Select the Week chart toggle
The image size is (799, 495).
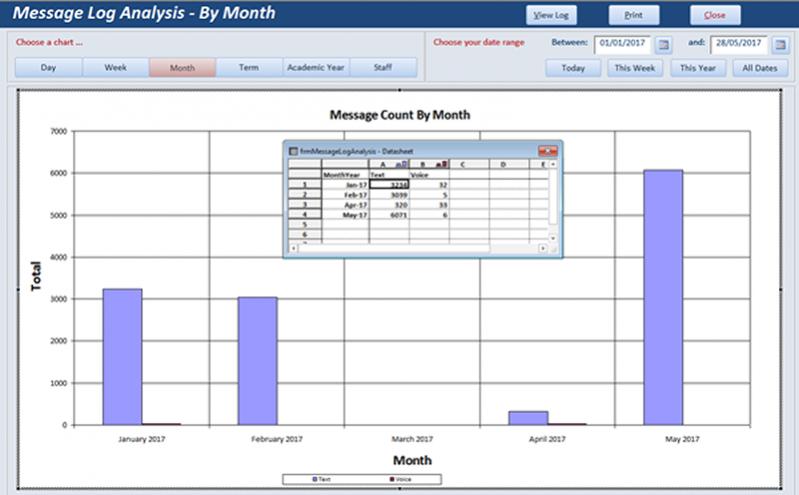[116, 67]
